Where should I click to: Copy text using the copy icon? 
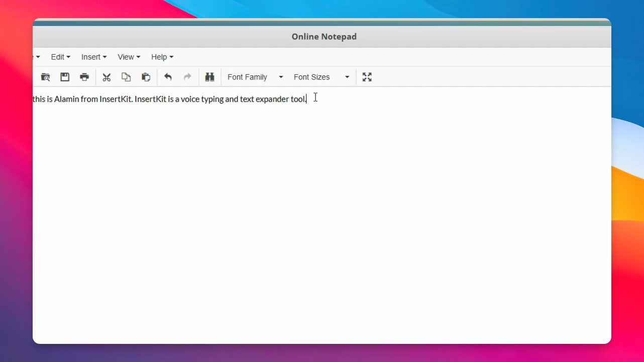pos(126,77)
